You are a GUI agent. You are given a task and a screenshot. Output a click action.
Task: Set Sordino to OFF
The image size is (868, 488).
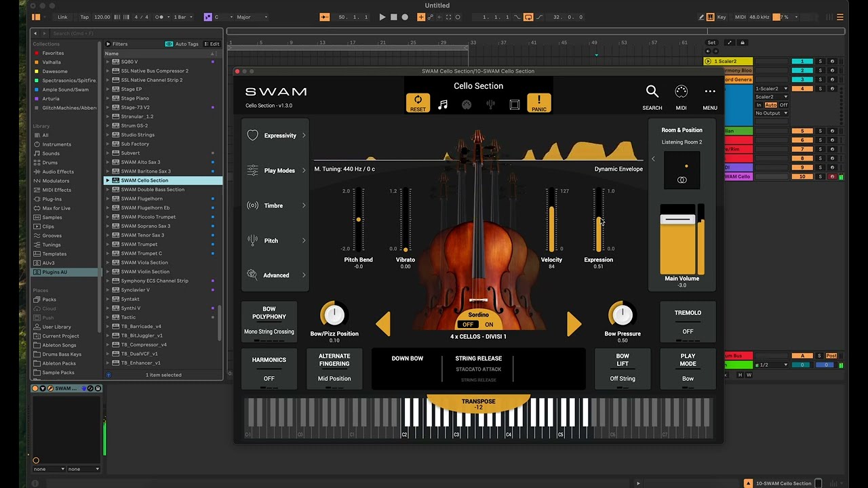point(468,325)
